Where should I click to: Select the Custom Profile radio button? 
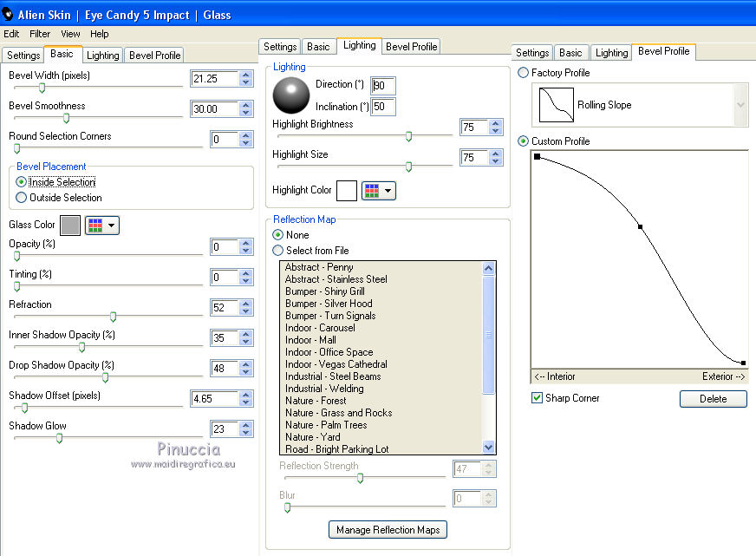click(523, 141)
